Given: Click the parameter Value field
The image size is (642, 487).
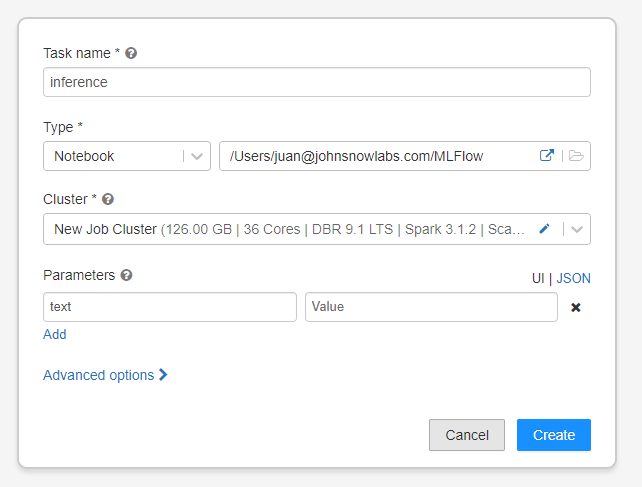Looking at the screenshot, I should pyautogui.click(x=431, y=307).
